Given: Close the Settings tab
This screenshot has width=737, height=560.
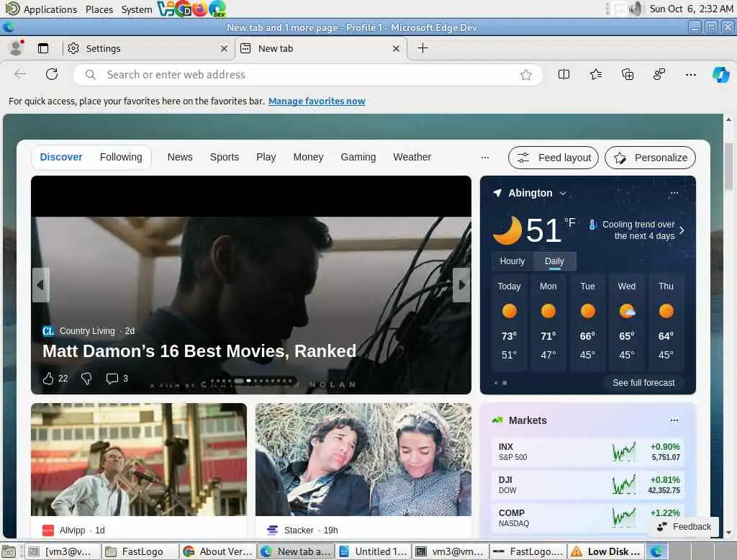Looking at the screenshot, I should (225, 48).
